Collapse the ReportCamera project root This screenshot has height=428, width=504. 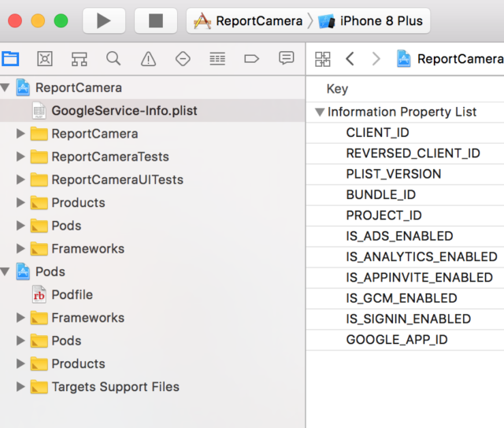coord(6,87)
